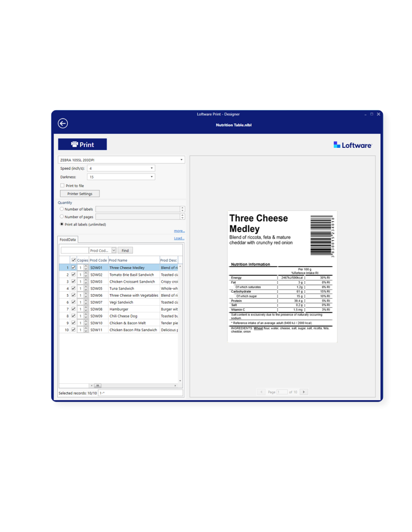Uncheck the Hamburger row checkbox

(x=73, y=309)
